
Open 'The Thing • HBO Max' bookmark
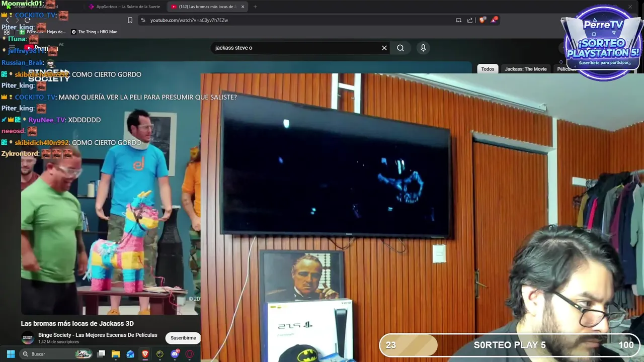pos(94,32)
